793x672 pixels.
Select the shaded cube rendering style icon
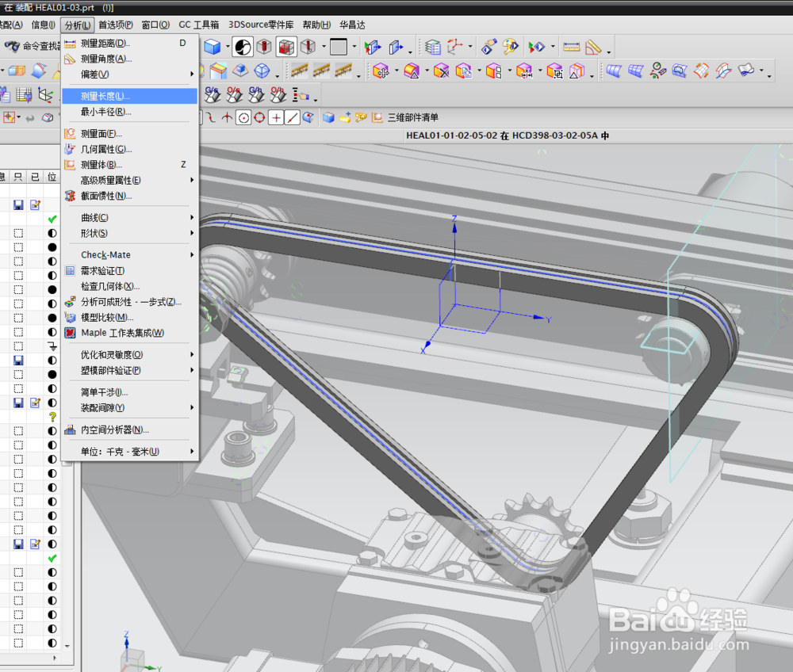click(213, 47)
